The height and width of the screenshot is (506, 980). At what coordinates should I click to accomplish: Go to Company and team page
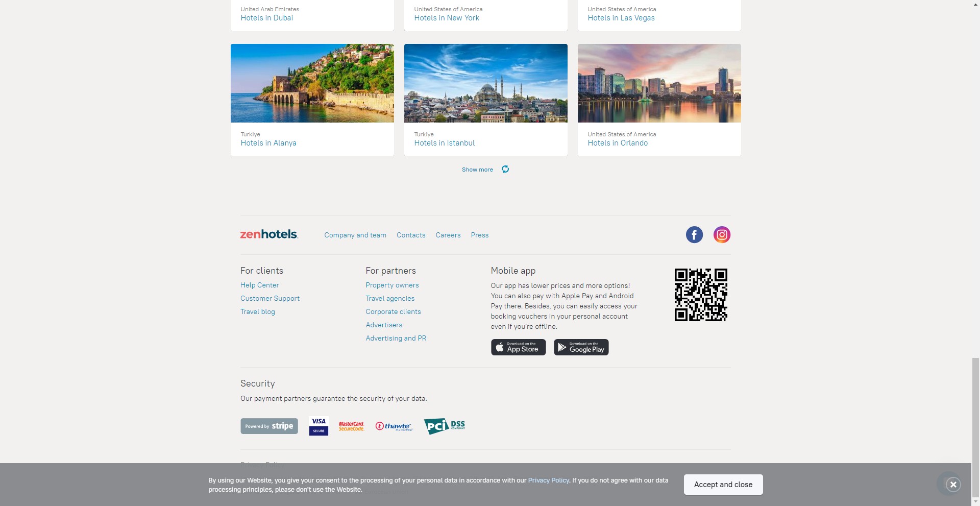tap(355, 235)
